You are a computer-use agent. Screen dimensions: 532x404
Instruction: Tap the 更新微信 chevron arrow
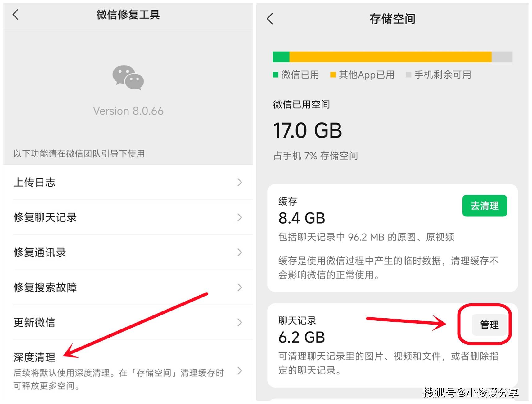tap(239, 322)
